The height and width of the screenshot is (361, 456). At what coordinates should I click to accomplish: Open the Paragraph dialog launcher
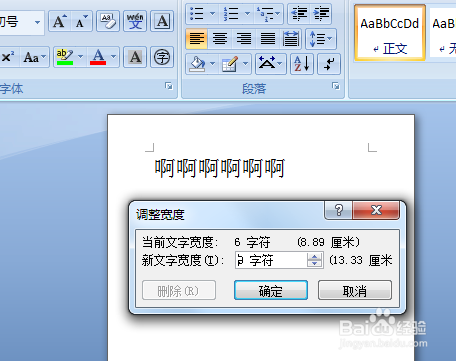[x=336, y=86]
